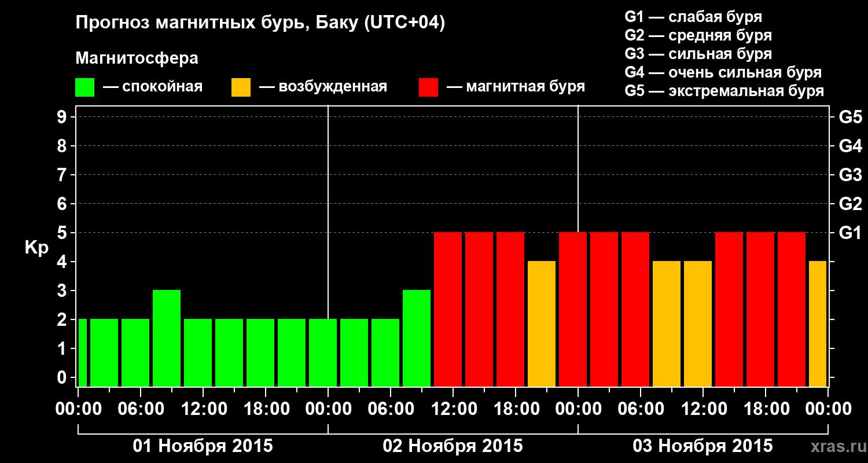Click the legend line 'G2 — средняя буря'
Screen dimensions: 868x463
pos(698,35)
